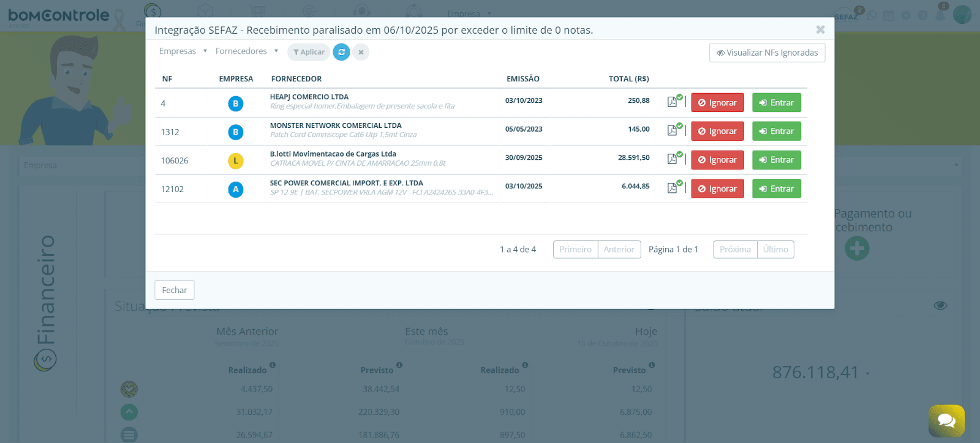The image size is (980, 443).
Task: Go to Anterior page
Action: [619, 249]
